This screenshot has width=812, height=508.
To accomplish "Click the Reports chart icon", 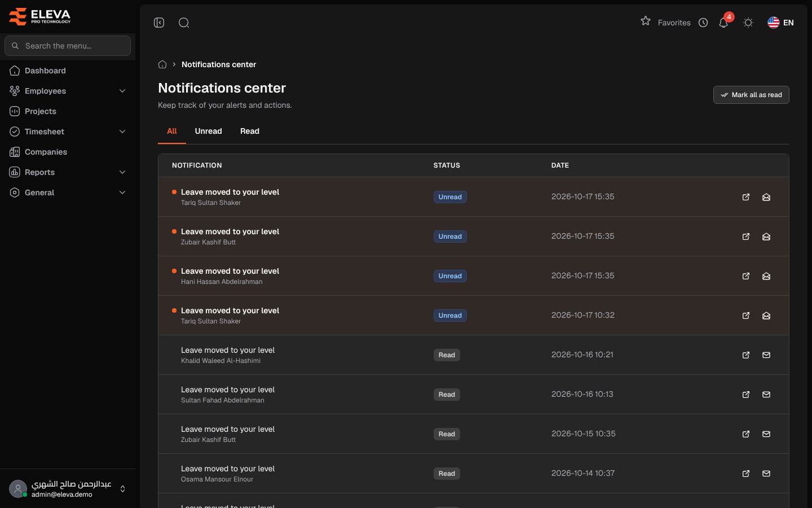I will pos(15,172).
